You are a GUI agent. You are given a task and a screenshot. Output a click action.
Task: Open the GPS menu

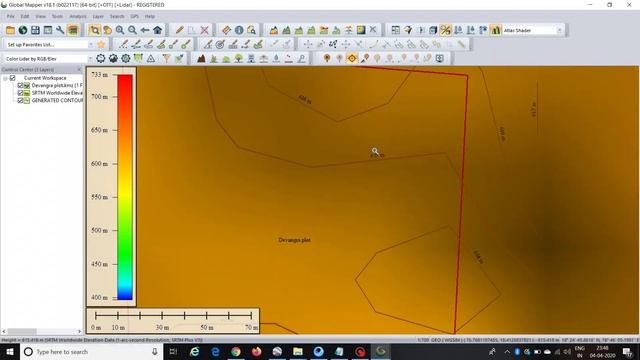[135, 17]
